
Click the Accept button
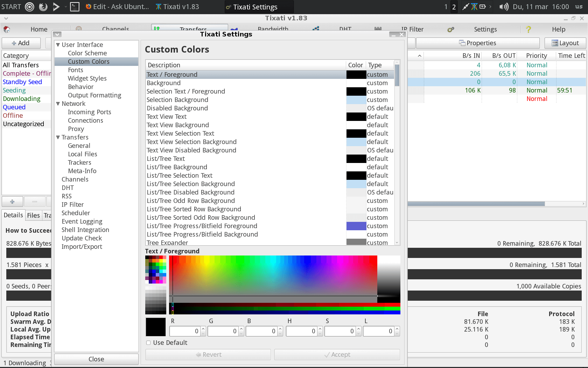[337, 355]
